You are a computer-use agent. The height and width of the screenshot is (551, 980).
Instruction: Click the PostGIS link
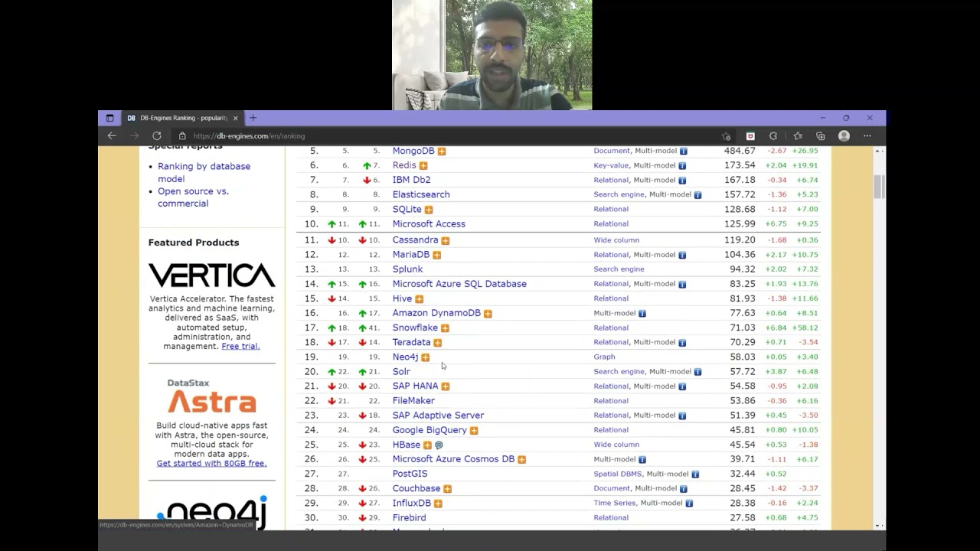click(410, 474)
